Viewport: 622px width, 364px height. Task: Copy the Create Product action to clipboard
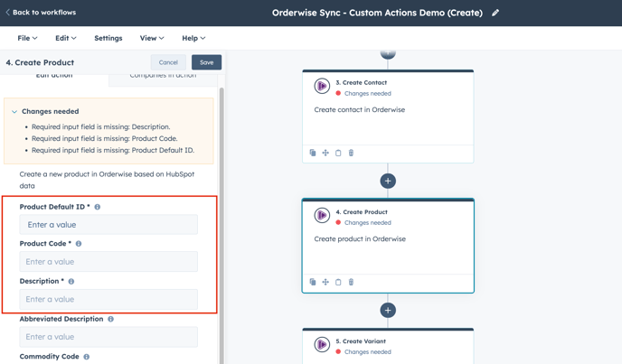pos(338,282)
